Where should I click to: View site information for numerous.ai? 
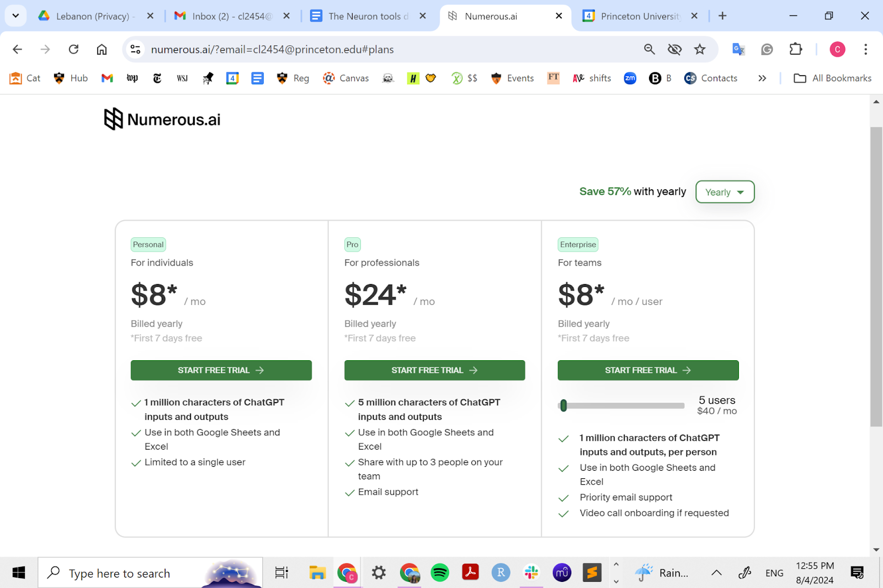[x=135, y=50]
